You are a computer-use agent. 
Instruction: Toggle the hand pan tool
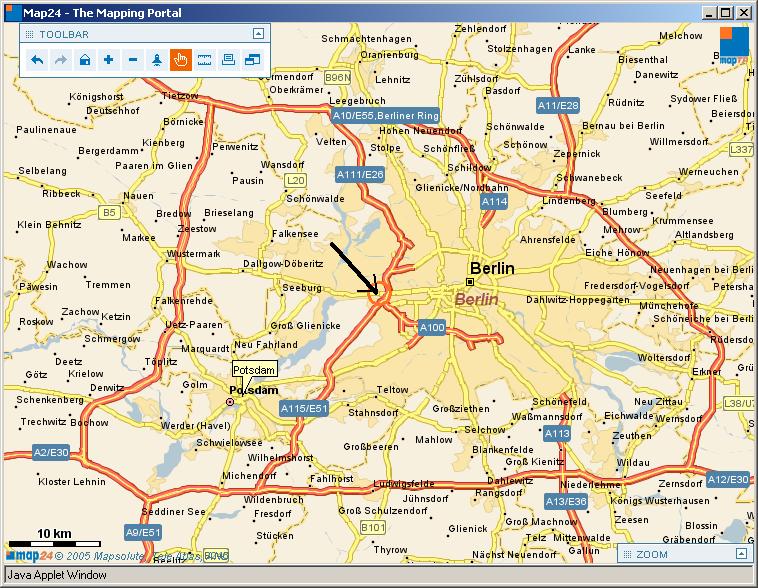coord(181,60)
